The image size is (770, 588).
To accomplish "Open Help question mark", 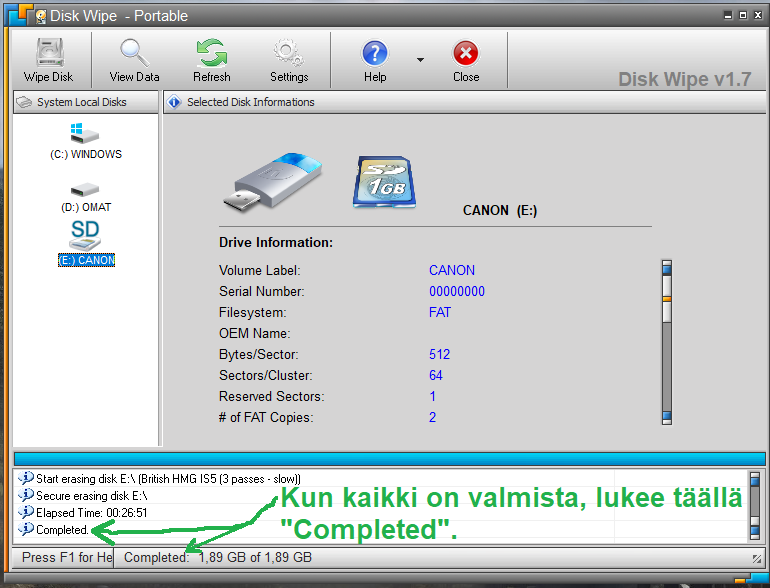I will point(375,60).
